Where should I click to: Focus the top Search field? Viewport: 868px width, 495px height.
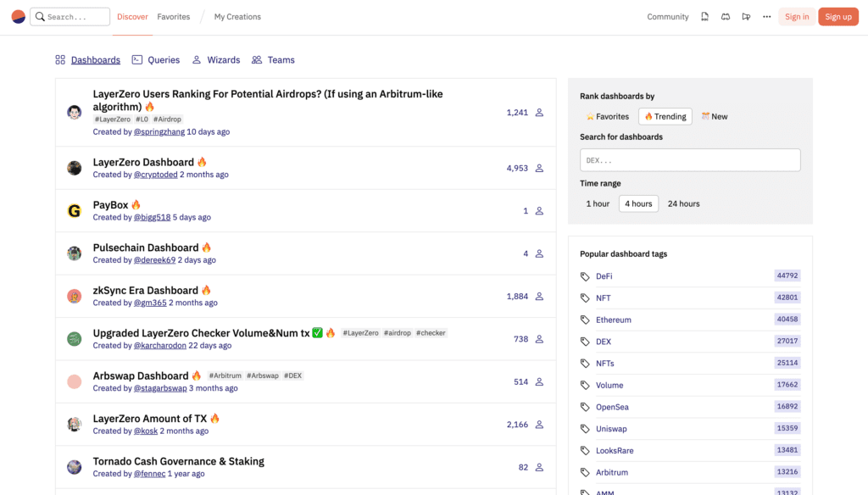coord(70,17)
